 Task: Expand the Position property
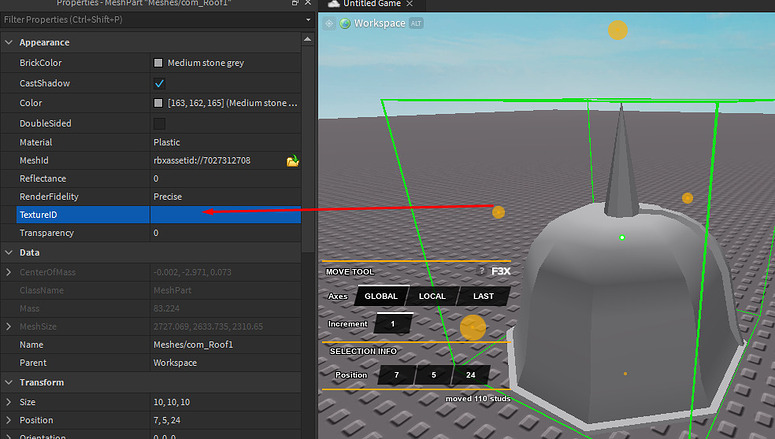8,420
